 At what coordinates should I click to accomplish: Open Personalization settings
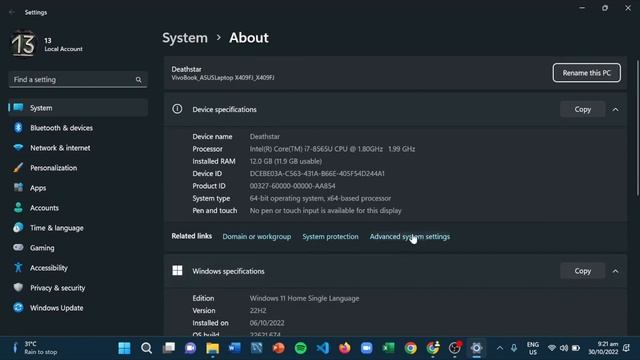(78, 168)
